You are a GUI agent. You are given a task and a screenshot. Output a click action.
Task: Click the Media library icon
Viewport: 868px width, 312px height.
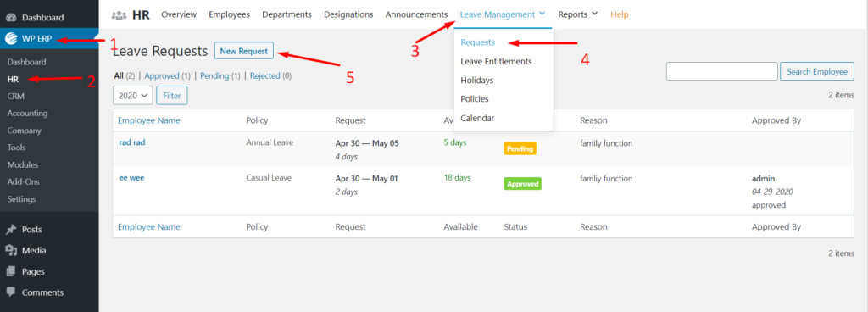(x=11, y=251)
